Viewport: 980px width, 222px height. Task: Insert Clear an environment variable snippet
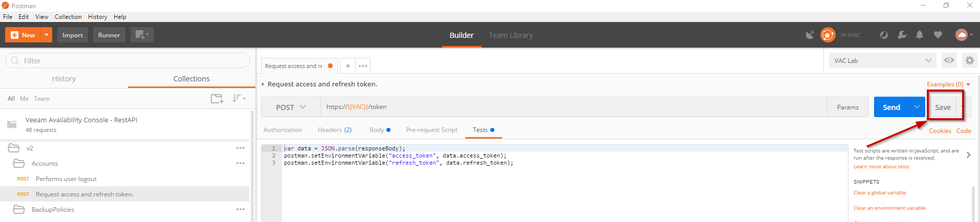(x=889, y=208)
